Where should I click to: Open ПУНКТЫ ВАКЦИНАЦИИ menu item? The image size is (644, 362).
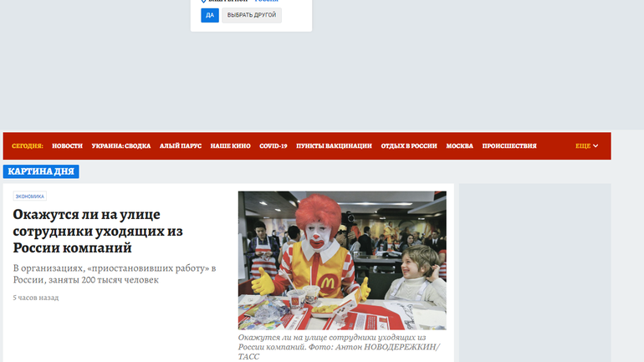pos(334,145)
